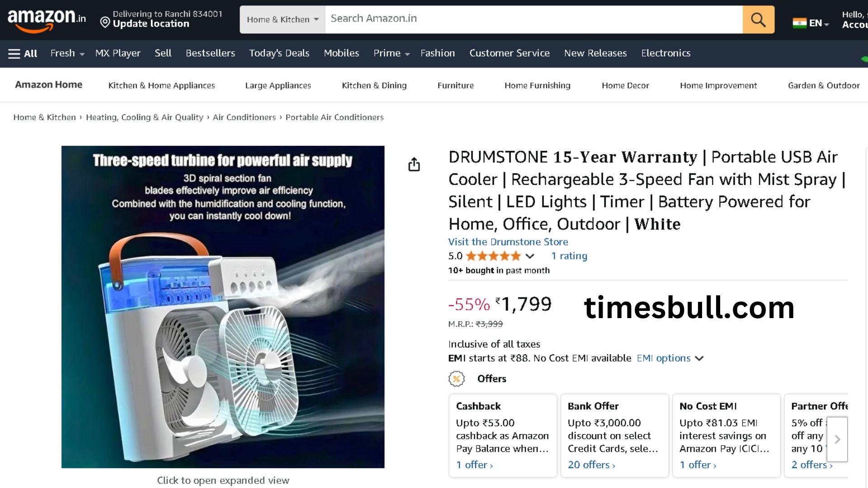This screenshot has width=868, height=488.
Task: Open Today's Deals nav item
Action: click(279, 53)
